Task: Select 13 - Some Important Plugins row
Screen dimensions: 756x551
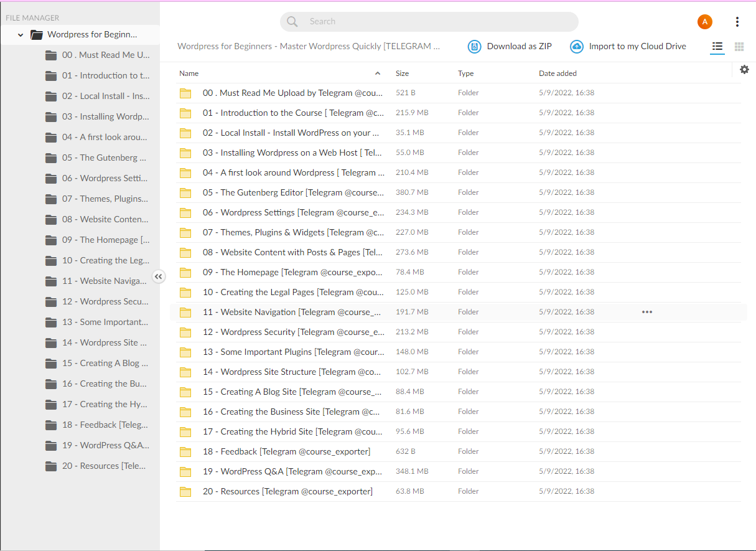Action: click(459, 352)
